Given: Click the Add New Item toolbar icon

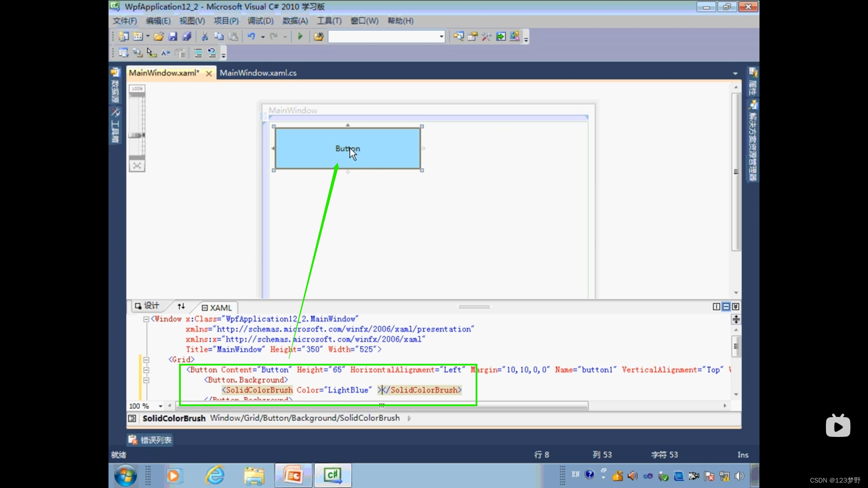Looking at the screenshot, I should pos(138,37).
